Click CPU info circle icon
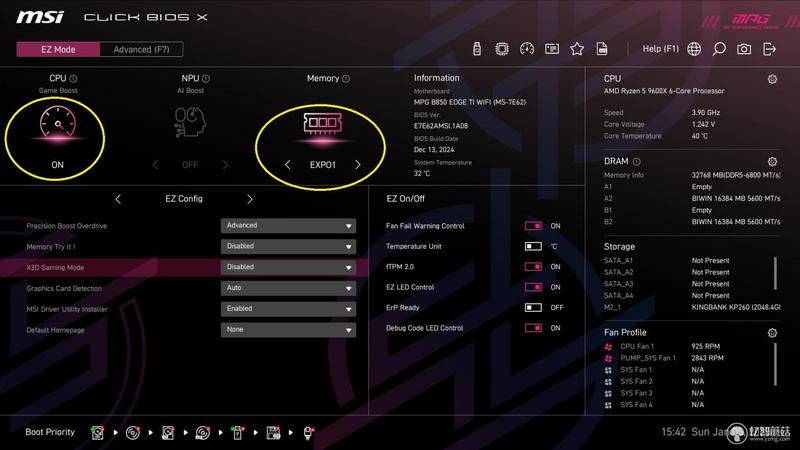 [73, 79]
